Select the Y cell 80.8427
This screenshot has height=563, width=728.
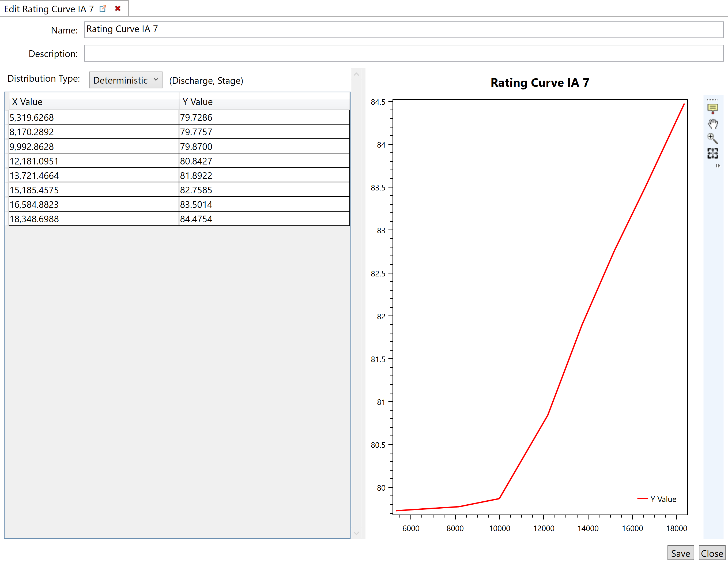(x=264, y=161)
